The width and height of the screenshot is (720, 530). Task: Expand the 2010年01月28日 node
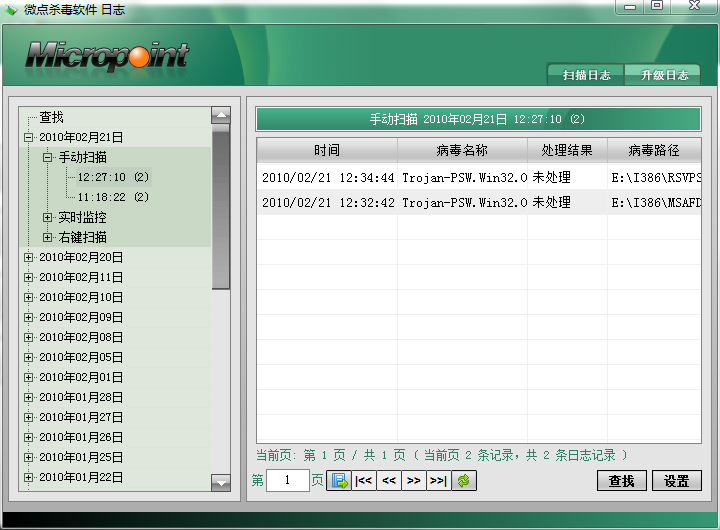[28, 397]
